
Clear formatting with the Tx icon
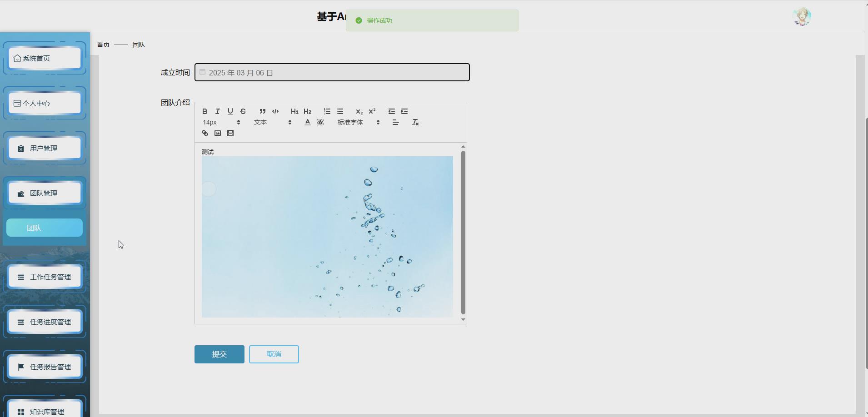[x=415, y=122]
